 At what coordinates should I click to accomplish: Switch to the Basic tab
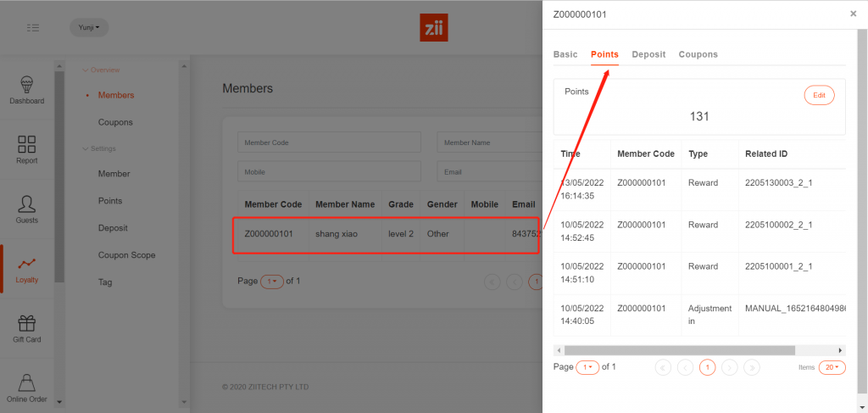[x=565, y=54]
